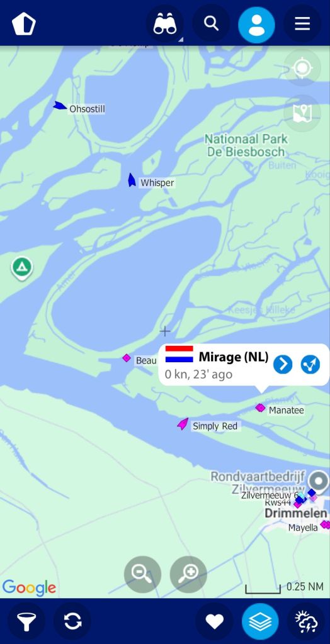
Task: Refresh vessel positions
Action: point(72,621)
